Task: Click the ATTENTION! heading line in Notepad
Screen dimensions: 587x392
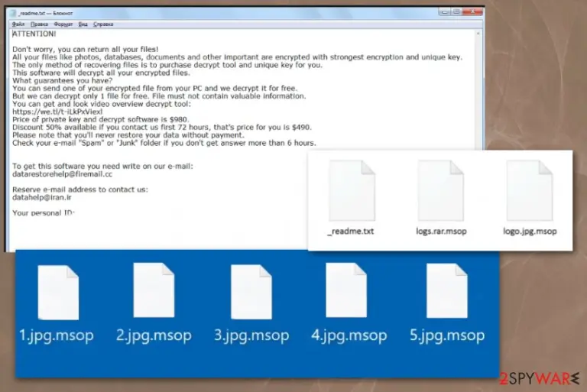Action: point(34,34)
